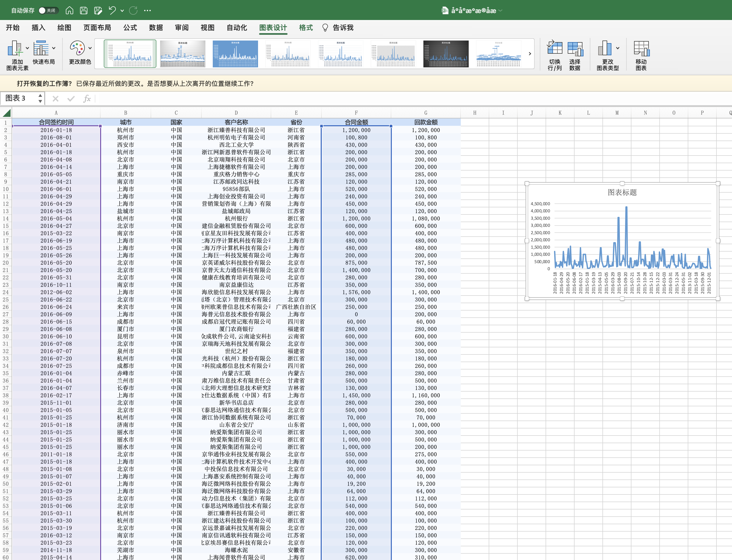The width and height of the screenshot is (732, 560).
Task: Open the 公式 ribbon tab
Action: [130, 28]
